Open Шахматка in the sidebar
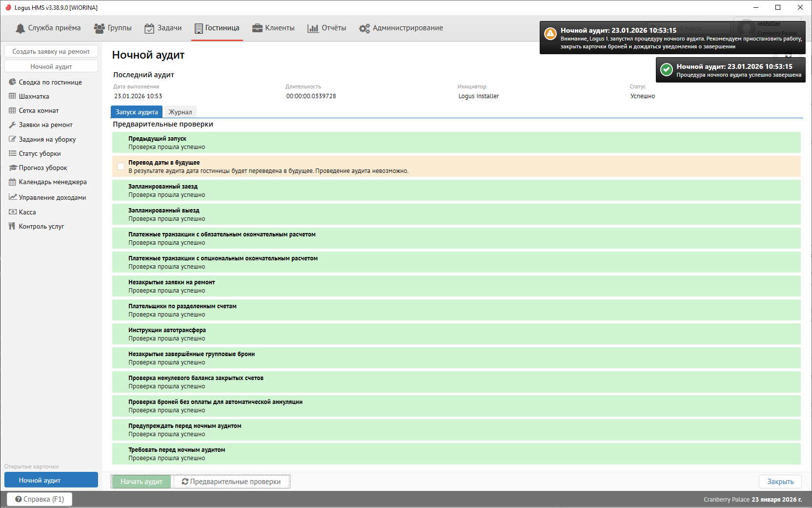 (x=34, y=97)
